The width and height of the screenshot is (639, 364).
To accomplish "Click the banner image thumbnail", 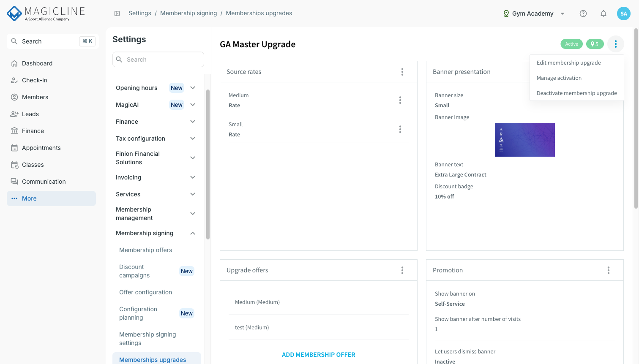I will click(x=525, y=140).
